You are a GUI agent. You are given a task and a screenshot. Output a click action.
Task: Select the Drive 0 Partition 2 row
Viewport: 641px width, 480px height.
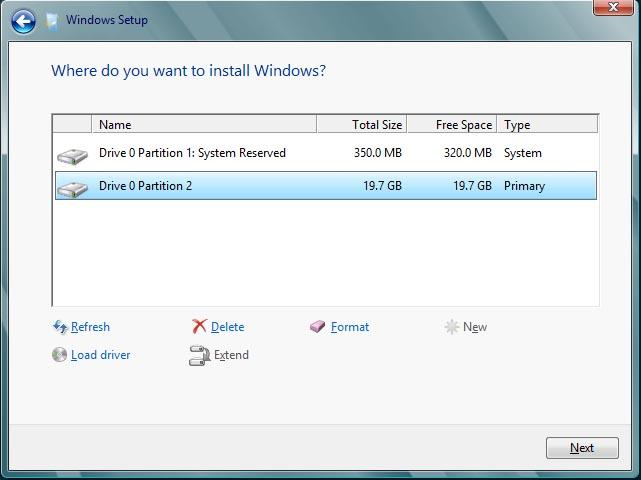[x=146, y=186]
